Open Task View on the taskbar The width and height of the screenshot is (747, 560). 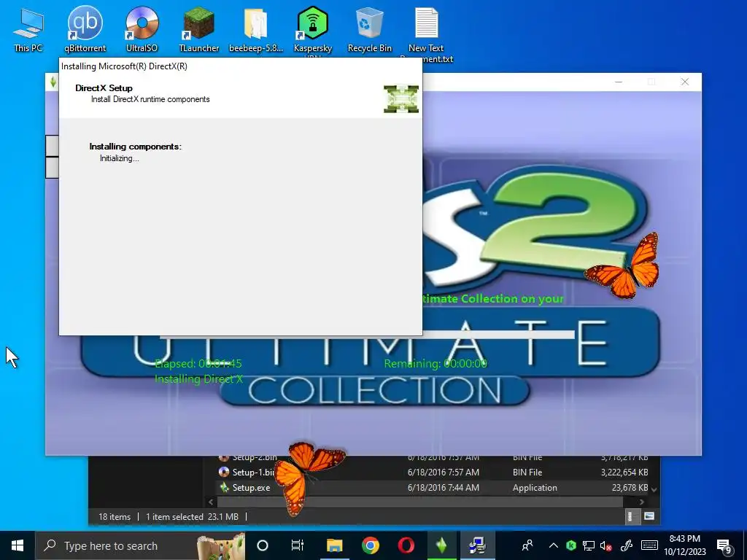tap(298, 545)
